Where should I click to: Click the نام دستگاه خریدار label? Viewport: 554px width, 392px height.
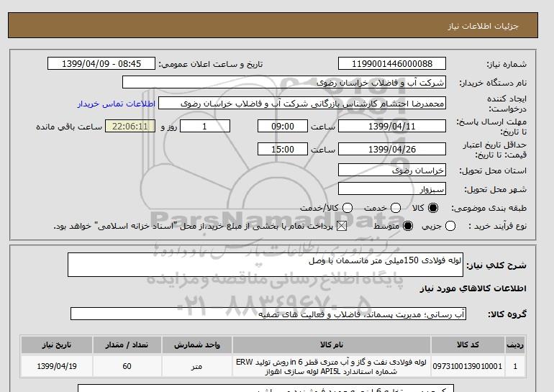tap(493, 83)
